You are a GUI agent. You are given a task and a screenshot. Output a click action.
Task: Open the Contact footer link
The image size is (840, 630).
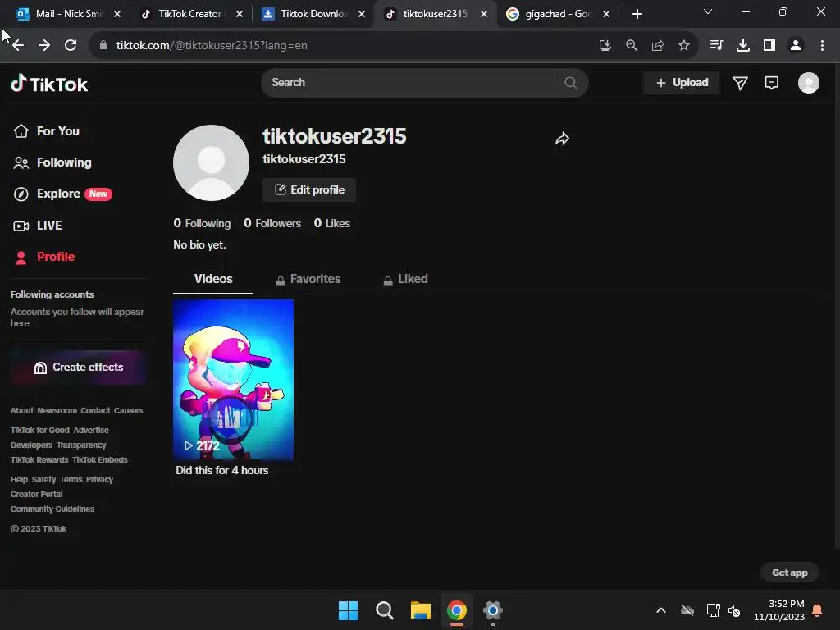tap(95, 411)
